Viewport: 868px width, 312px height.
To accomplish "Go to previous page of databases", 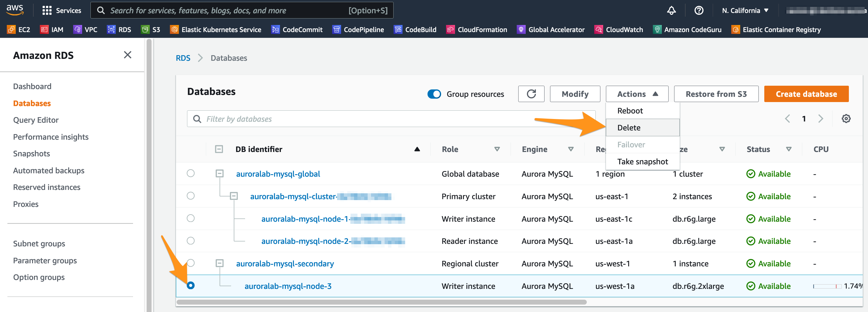I will coord(787,118).
